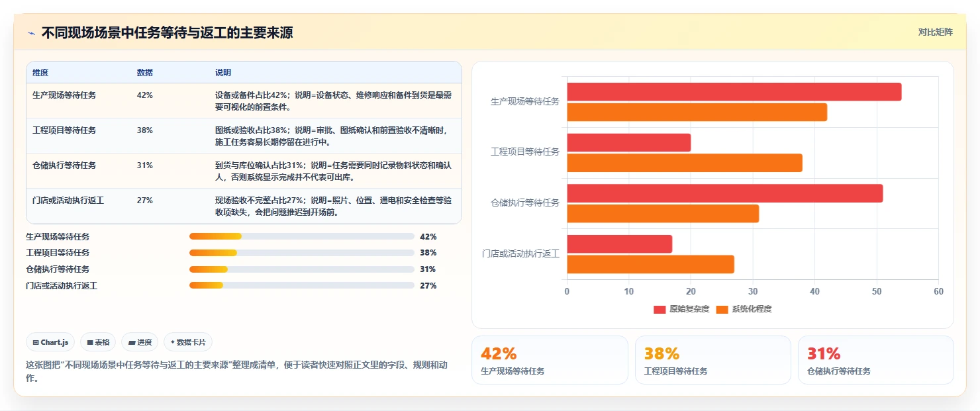Viewport: 980px width, 411px height.
Task: Select the 进度 tag chip
Action: 140,342
